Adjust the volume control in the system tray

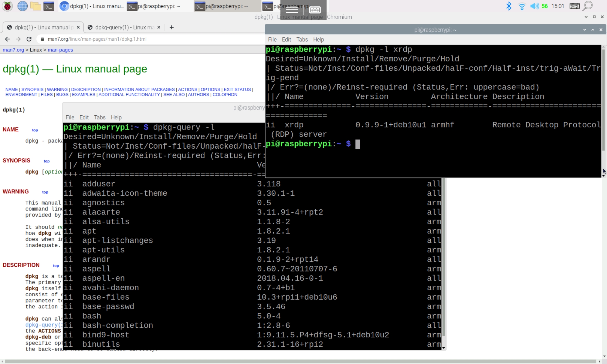[x=535, y=6]
